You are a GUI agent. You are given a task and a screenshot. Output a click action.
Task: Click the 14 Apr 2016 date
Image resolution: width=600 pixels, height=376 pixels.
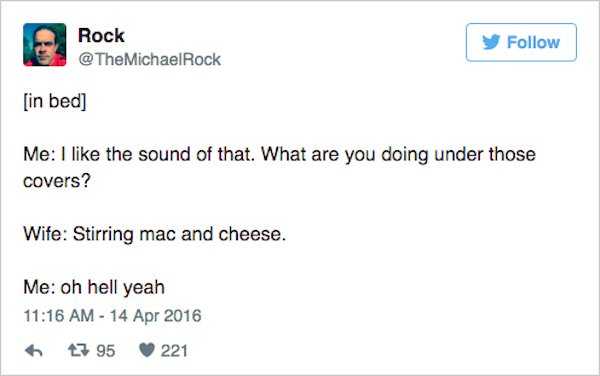pos(155,316)
